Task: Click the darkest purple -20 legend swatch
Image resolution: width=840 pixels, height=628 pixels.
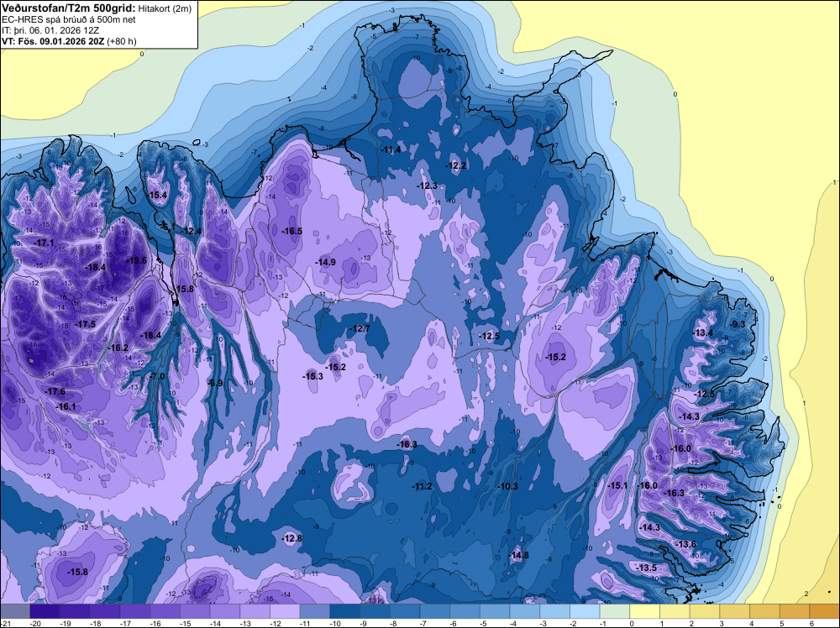Action: coord(45,611)
